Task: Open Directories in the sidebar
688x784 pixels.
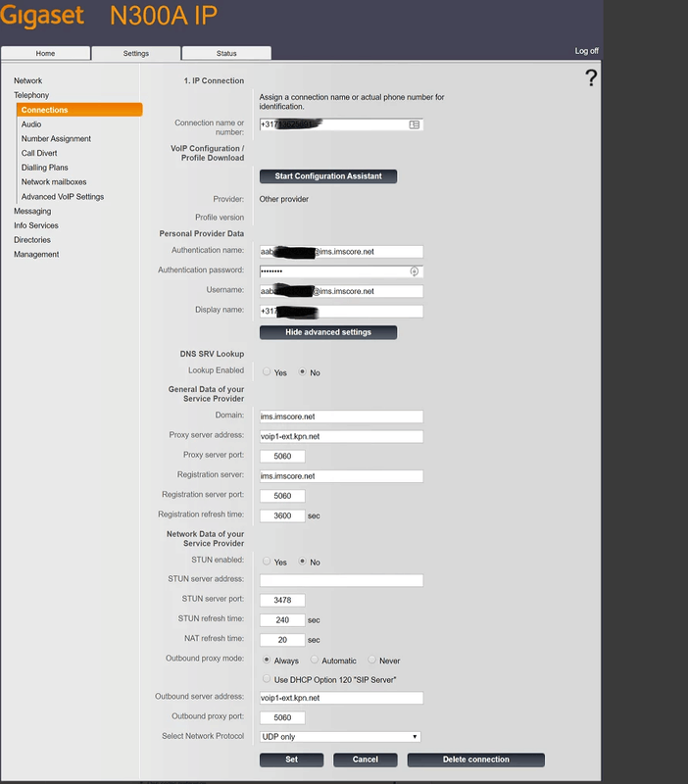Action: (x=32, y=240)
